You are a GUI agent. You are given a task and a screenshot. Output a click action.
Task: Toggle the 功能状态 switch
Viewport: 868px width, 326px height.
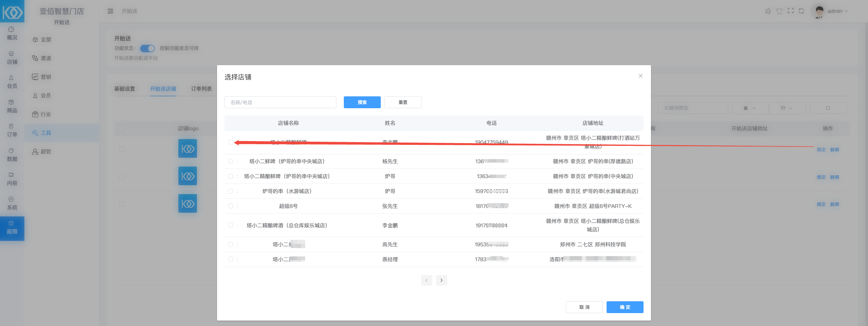[147, 48]
